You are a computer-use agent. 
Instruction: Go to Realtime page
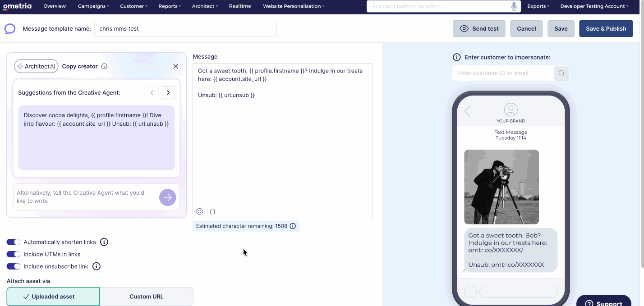point(240,6)
